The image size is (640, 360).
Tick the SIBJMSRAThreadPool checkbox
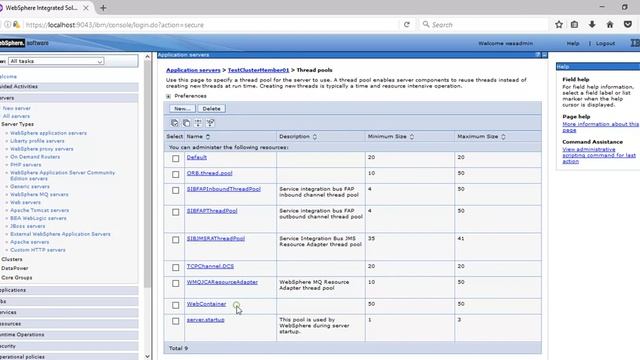coord(176,240)
